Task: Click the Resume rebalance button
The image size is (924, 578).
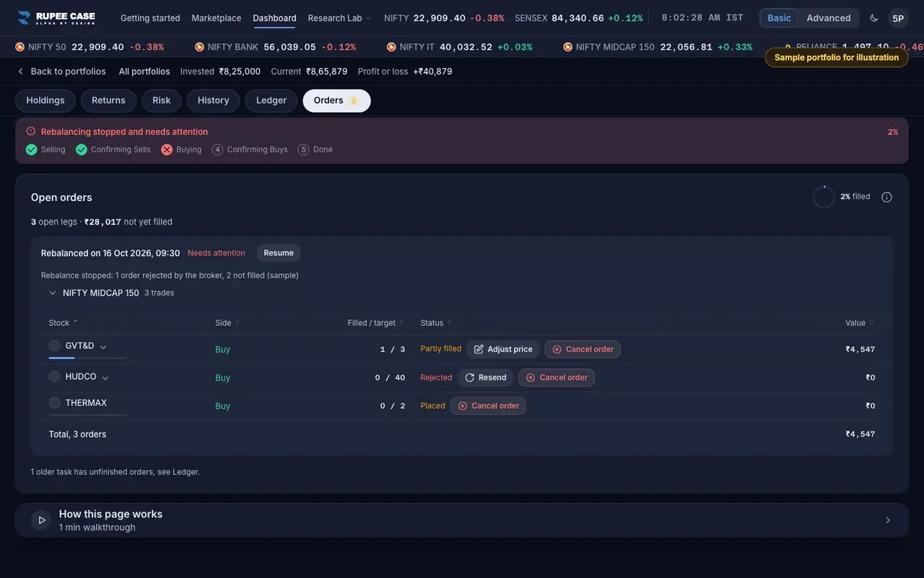Action: click(279, 253)
